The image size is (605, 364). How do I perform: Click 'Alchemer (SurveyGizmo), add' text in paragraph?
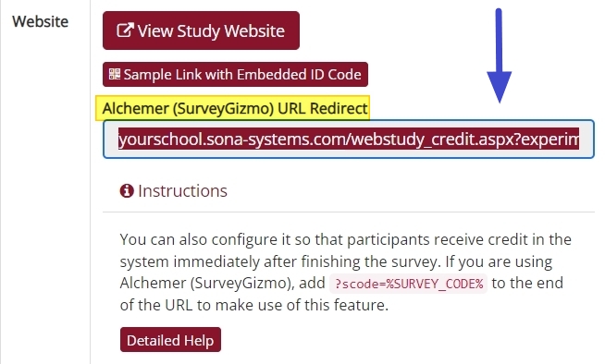pos(222,284)
